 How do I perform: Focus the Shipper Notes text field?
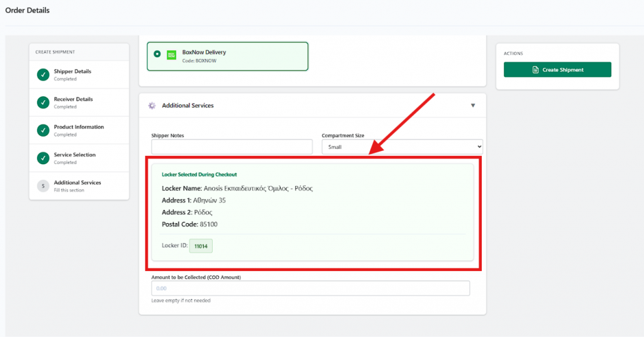[231, 146]
